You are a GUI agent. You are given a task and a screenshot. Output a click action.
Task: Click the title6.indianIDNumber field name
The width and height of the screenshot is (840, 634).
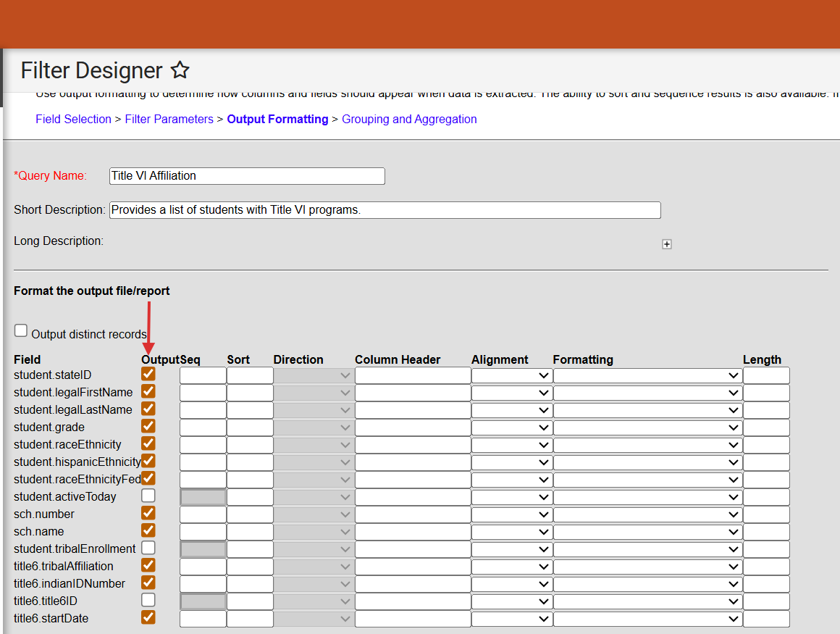70,583
